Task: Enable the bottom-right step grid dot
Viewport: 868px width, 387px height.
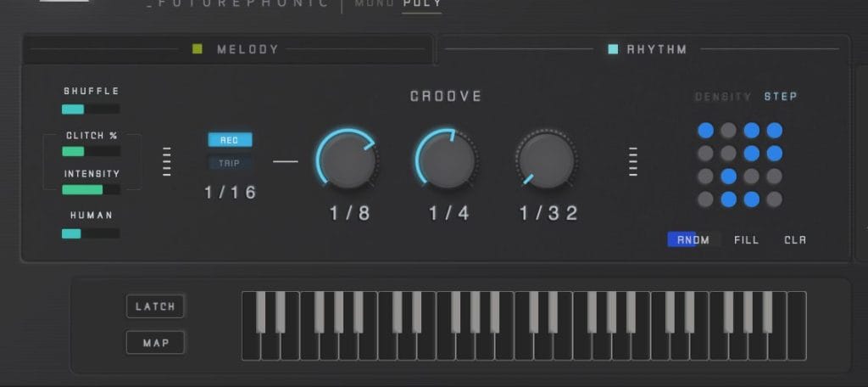Action: (774, 199)
